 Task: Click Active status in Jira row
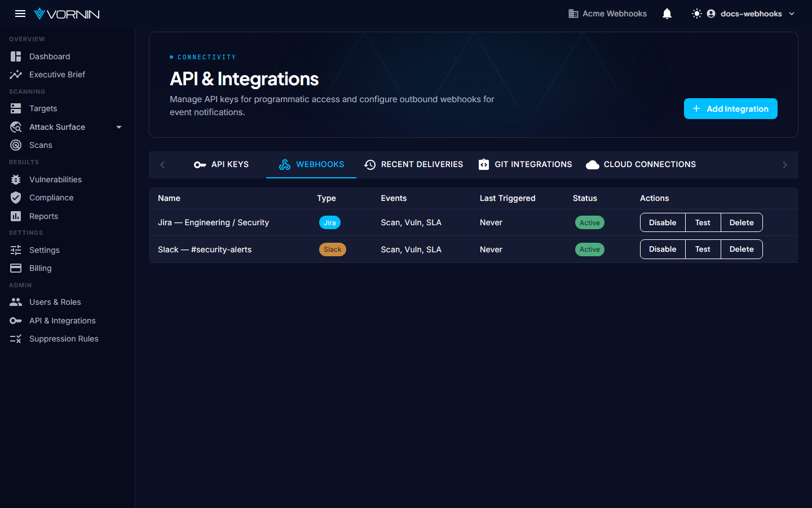[590, 222]
